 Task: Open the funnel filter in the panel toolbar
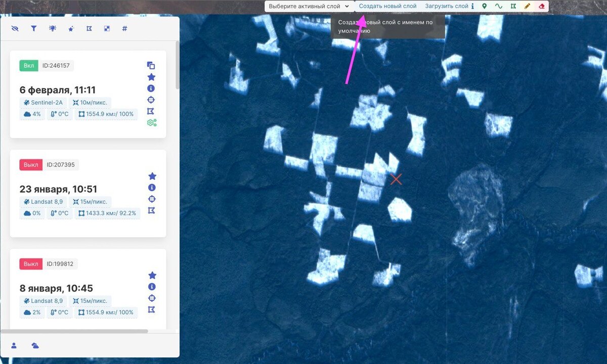[x=33, y=29]
